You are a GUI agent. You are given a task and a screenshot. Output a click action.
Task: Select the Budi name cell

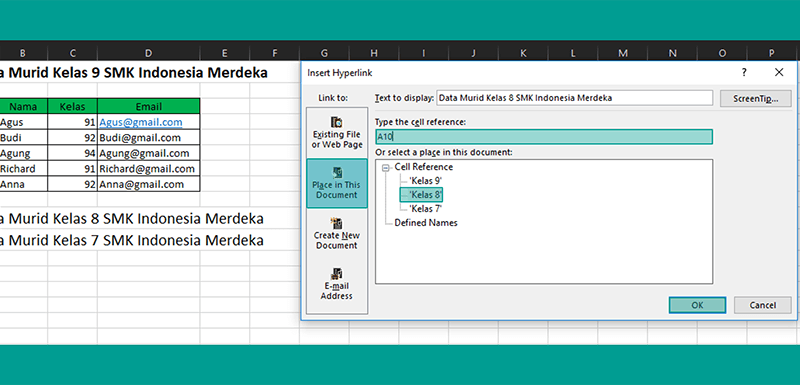pyautogui.click(x=23, y=138)
